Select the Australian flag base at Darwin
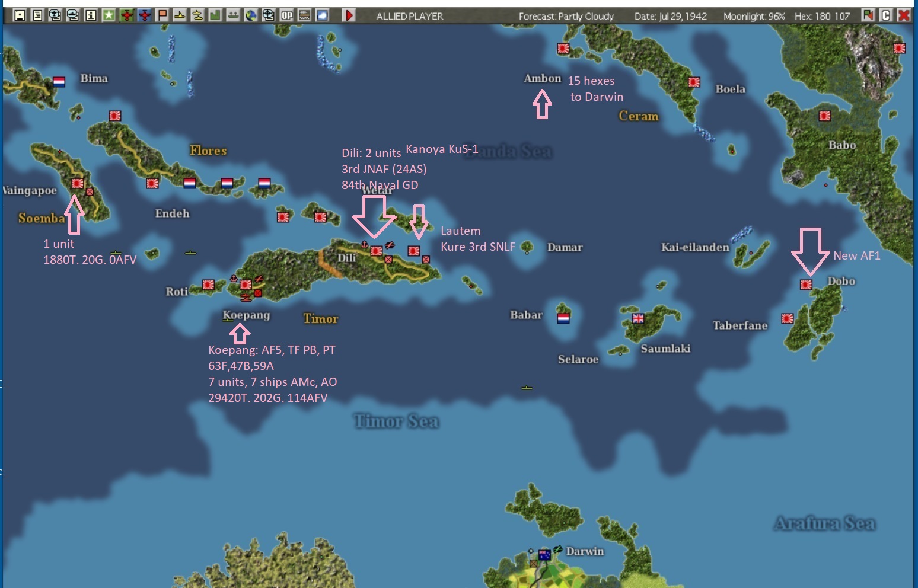This screenshot has height=588, width=918. (544, 555)
